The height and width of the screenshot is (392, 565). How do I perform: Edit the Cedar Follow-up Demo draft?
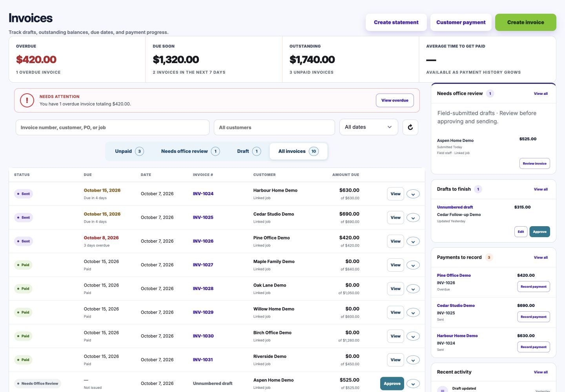point(521,232)
